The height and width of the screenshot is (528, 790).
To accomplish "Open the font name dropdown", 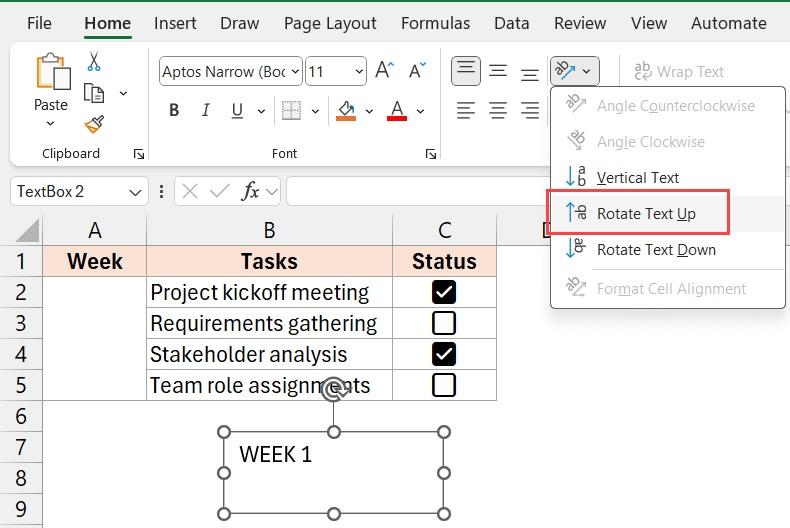I will (294, 71).
